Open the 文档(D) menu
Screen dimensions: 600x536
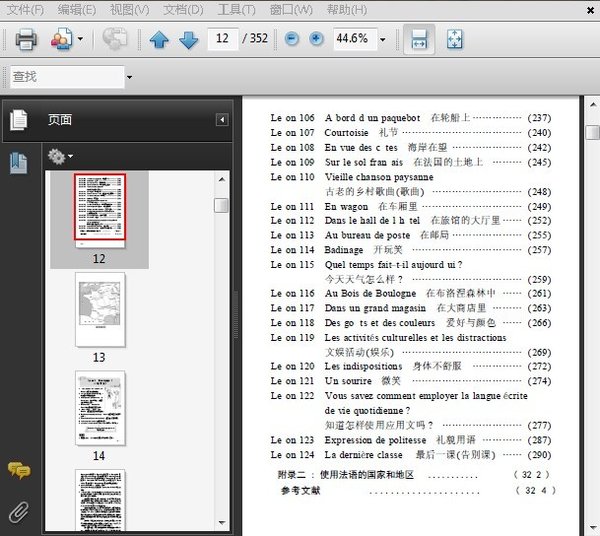183,10
